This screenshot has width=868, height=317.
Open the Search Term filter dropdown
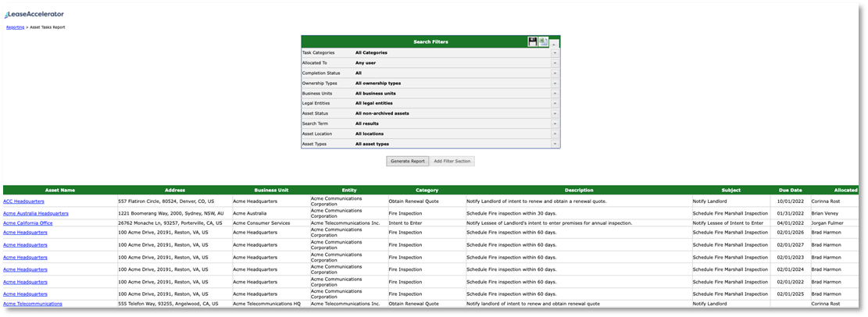coord(555,123)
